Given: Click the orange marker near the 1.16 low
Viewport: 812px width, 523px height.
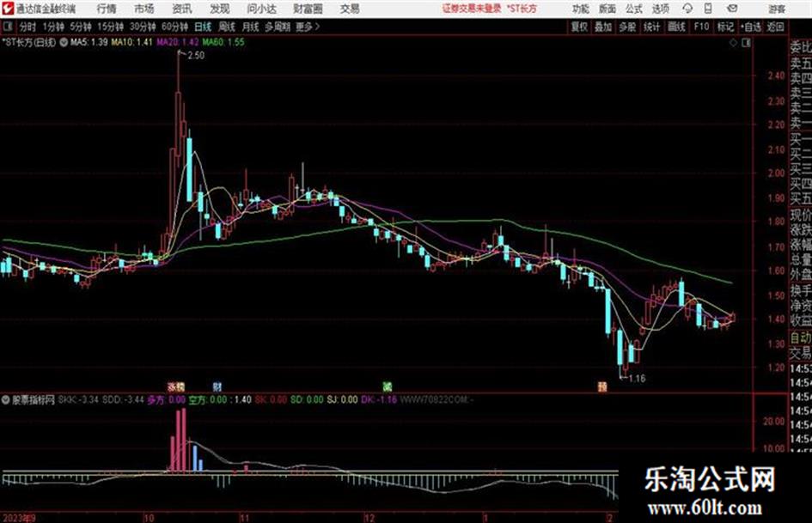Looking at the screenshot, I should click(x=602, y=386).
